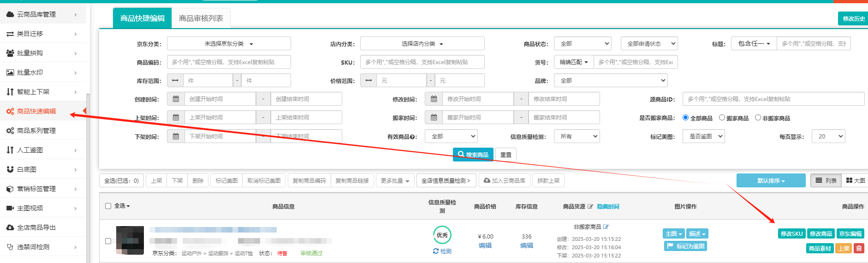Select the 搬家商品 radio button
Image resolution: width=868 pixels, height=263 pixels.
[722, 118]
